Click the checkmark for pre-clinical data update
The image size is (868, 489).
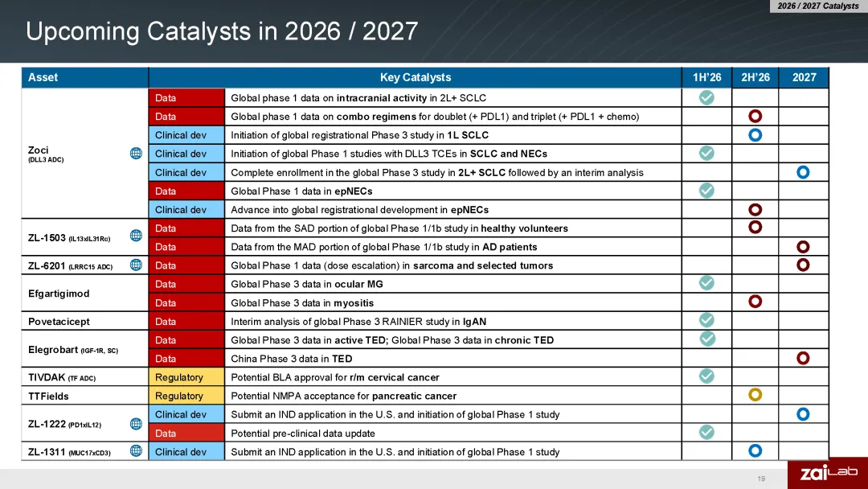[706, 432]
